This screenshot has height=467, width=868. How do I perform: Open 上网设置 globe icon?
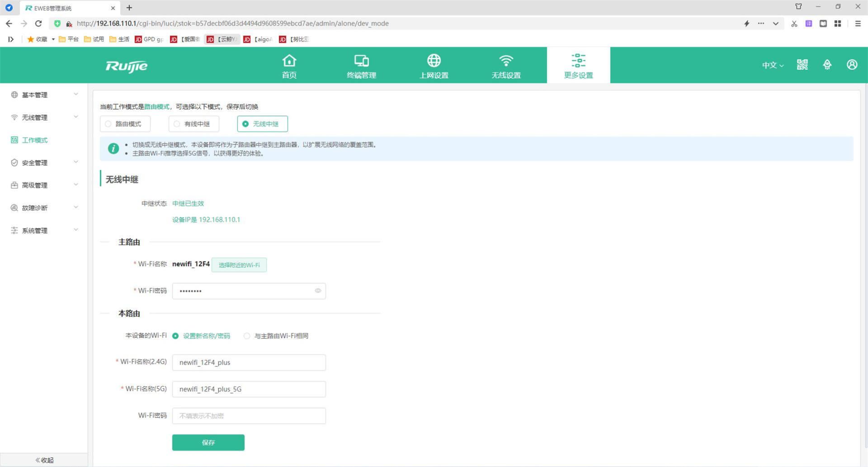434,61
